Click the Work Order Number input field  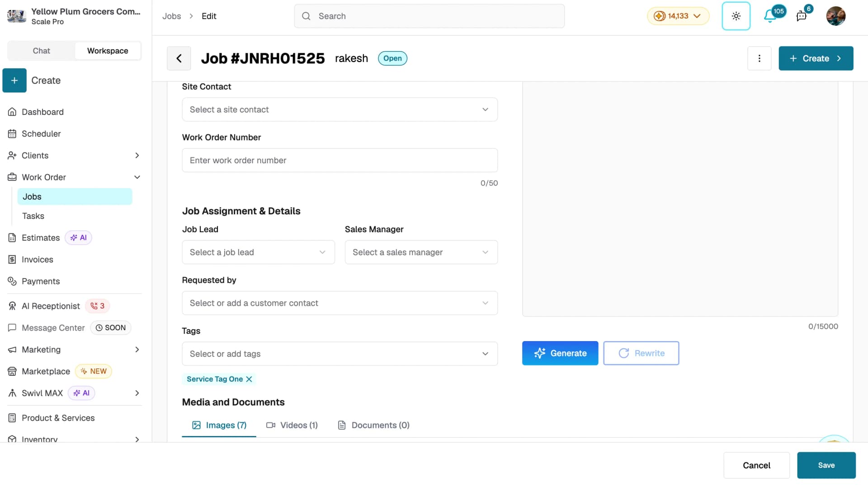click(x=340, y=160)
